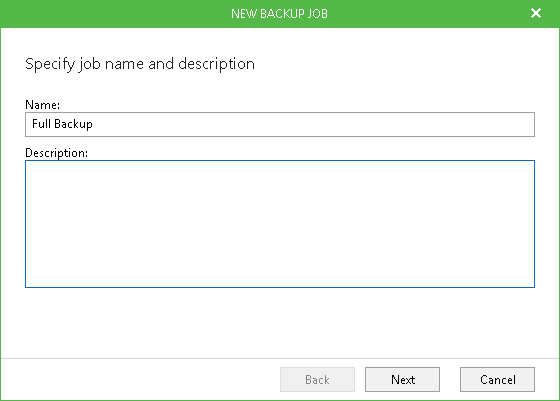Click the Back button
Screen dimensions: 560x401
pyautogui.click(x=317, y=379)
